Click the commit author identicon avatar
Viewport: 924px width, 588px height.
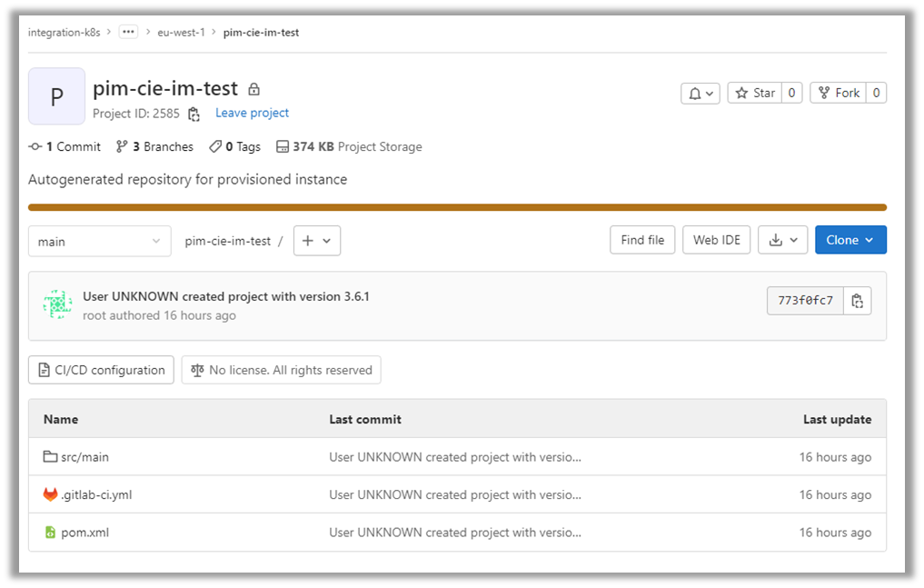[57, 304]
